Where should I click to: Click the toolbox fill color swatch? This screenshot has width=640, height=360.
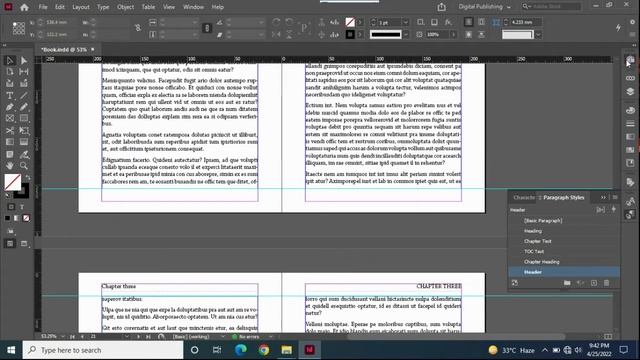(x=13, y=182)
